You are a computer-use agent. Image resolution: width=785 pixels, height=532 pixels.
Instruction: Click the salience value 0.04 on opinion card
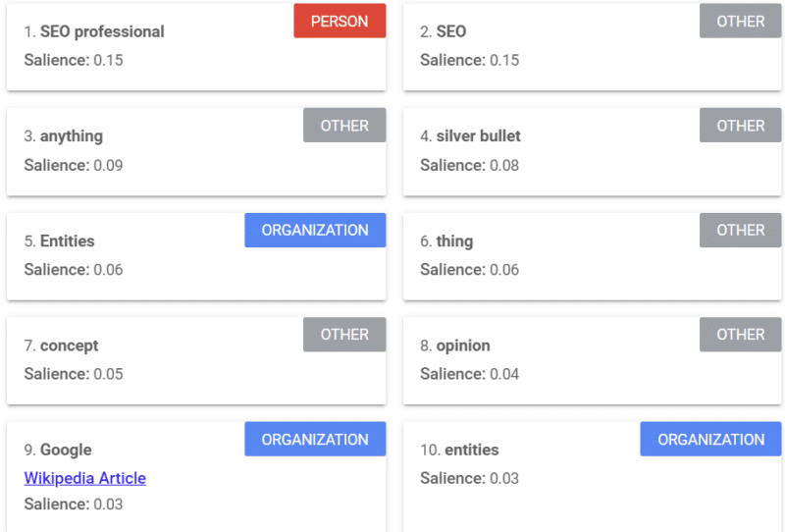pyautogui.click(x=503, y=374)
